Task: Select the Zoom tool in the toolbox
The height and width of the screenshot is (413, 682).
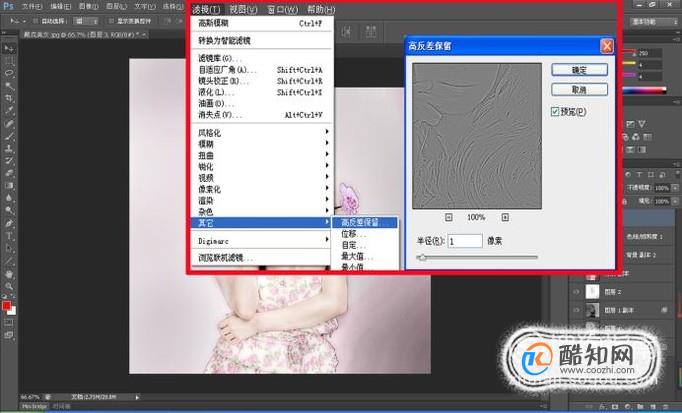Action: click(9, 286)
